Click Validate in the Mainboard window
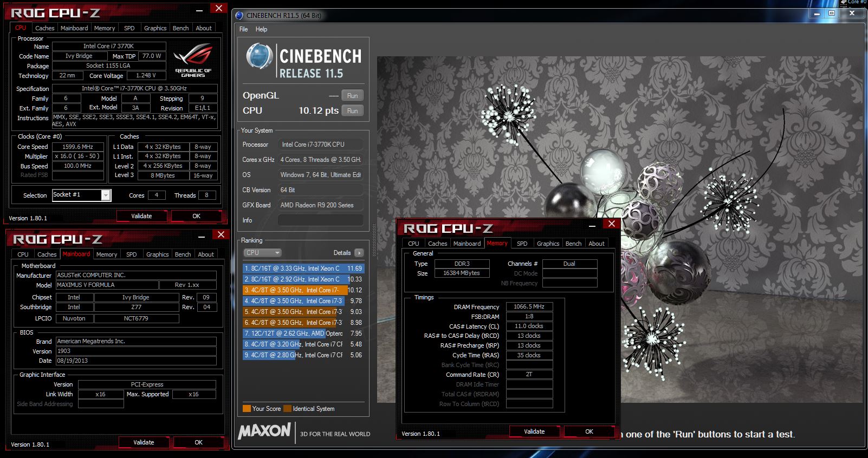The image size is (868, 458). [144, 442]
